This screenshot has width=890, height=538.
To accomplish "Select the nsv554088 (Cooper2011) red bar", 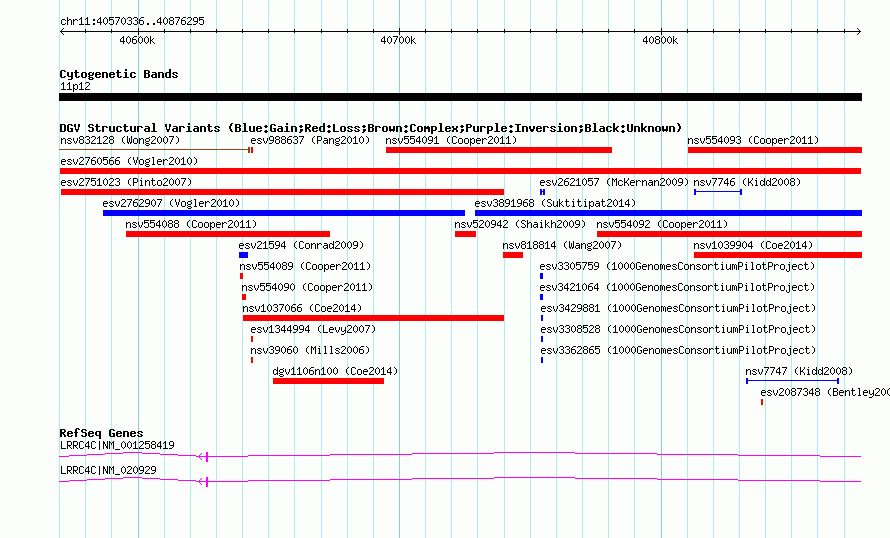I will point(228,234).
